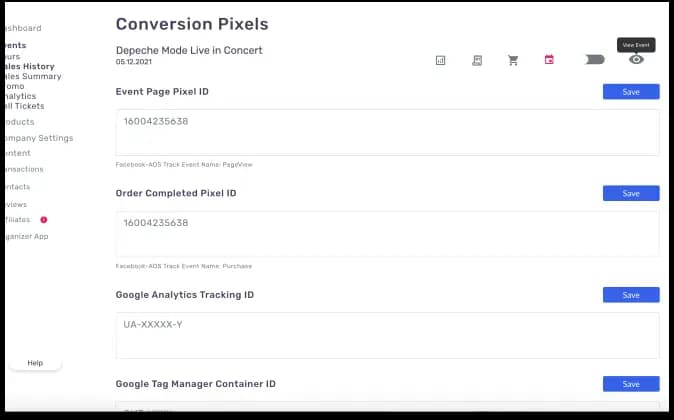
Task: Open Sales History in the sidebar
Action: 30,66
